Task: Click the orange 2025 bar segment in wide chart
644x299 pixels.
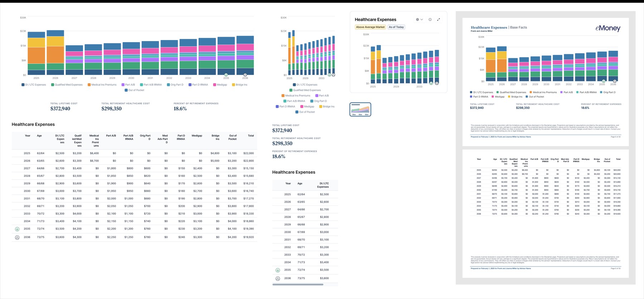Action: (x=36, y=55)
